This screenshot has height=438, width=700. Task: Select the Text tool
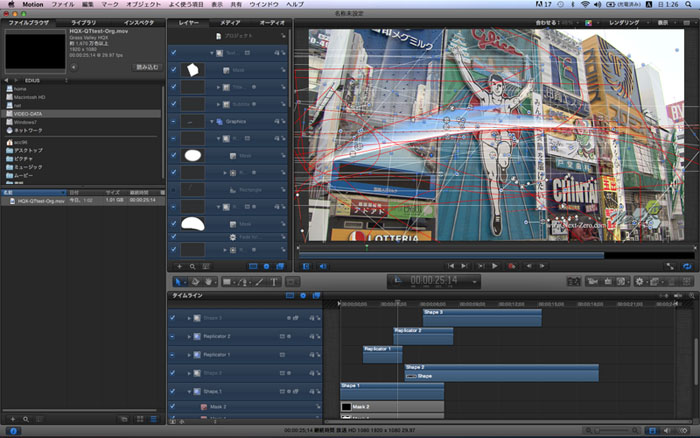pyautogui.click(x=274, y=282)
